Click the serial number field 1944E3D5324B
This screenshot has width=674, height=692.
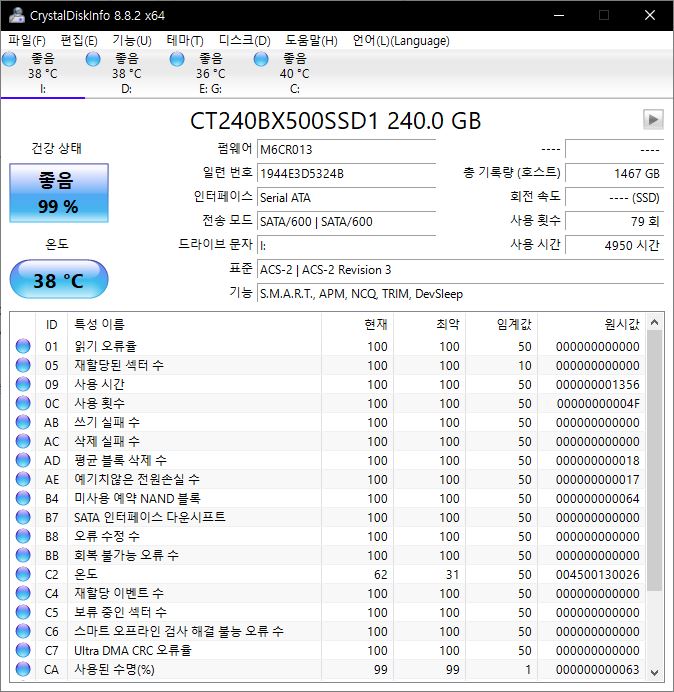point(346,173)
